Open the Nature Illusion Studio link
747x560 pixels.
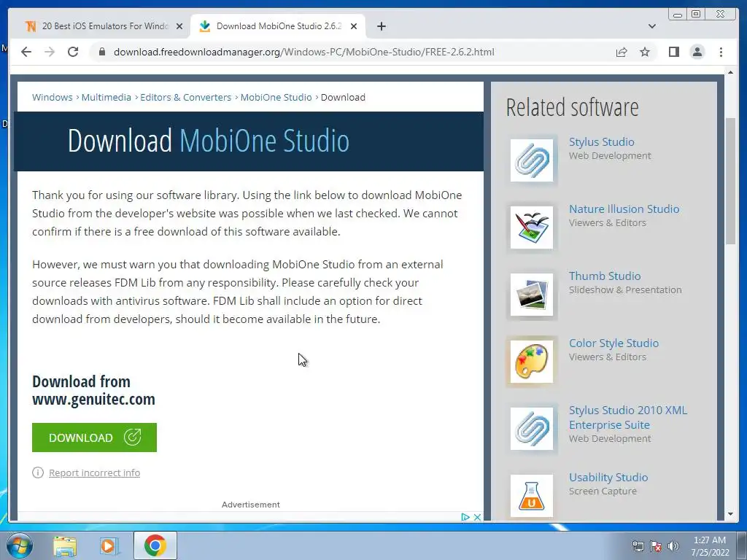624,209
